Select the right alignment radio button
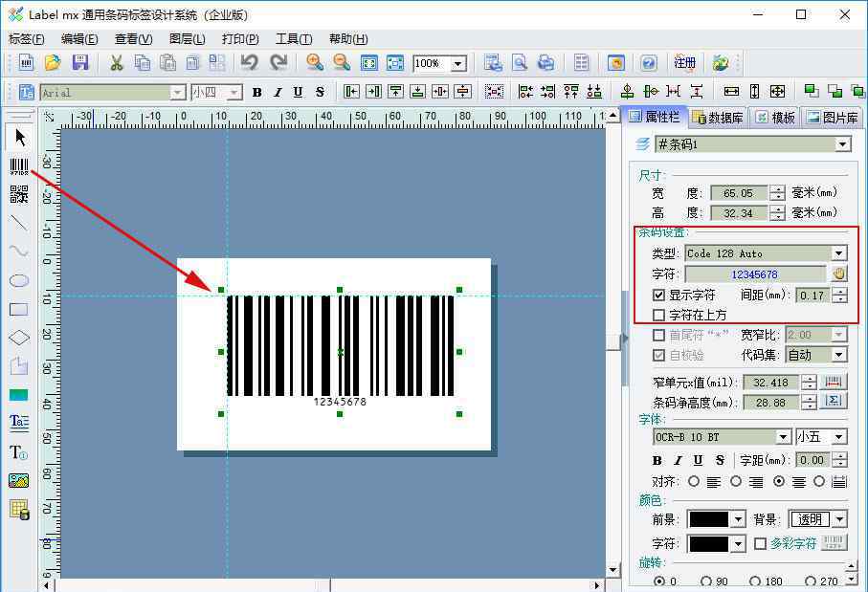The height and width of the screenshot is (592, 868). (x=736, y=481)
